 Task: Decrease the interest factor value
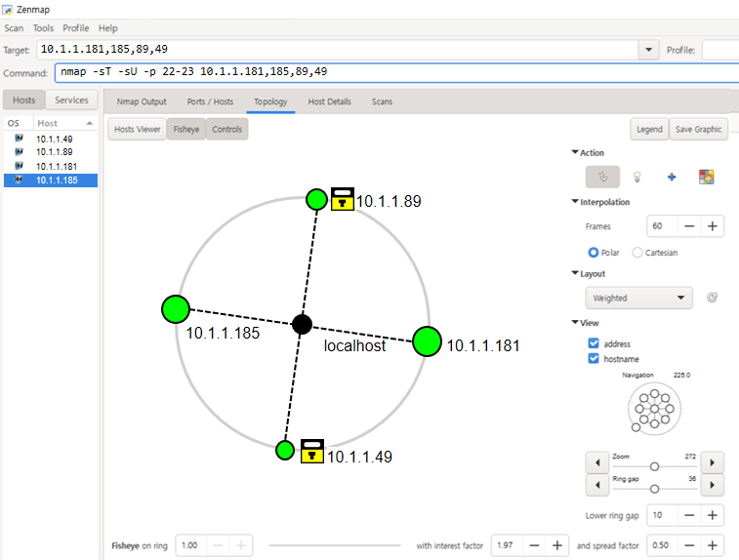click(534, 545)
